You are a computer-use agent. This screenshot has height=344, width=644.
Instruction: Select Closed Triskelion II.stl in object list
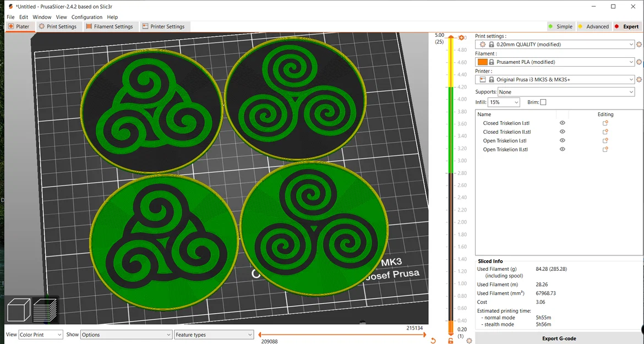click(x=507, y=132)
